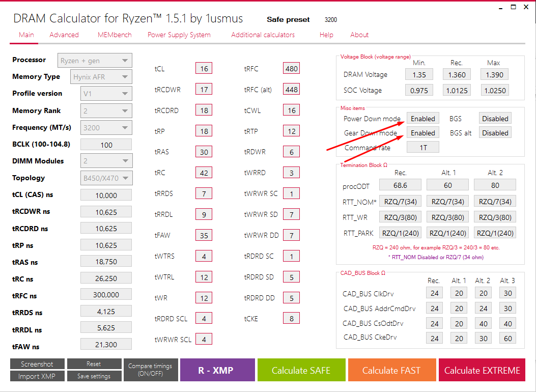Screen dimensions: 536x392
Task: Click the tRFC value 480
Action: pyautogui.click(x=292, y=68)
